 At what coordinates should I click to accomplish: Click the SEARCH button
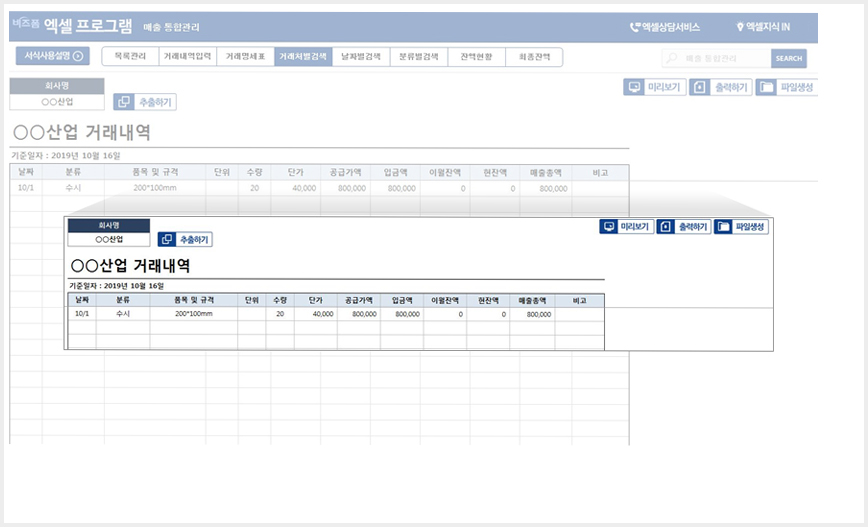[789, 58]
